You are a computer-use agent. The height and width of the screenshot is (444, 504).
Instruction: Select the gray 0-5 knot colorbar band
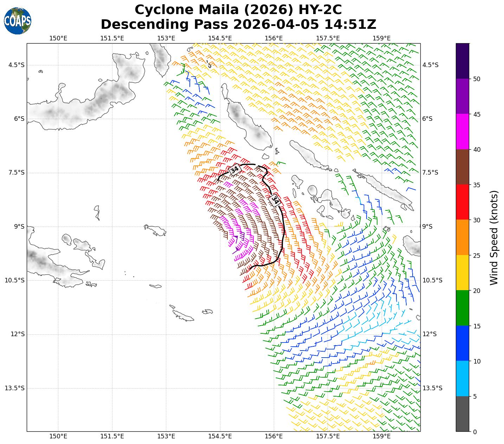[x=462, y=414]
